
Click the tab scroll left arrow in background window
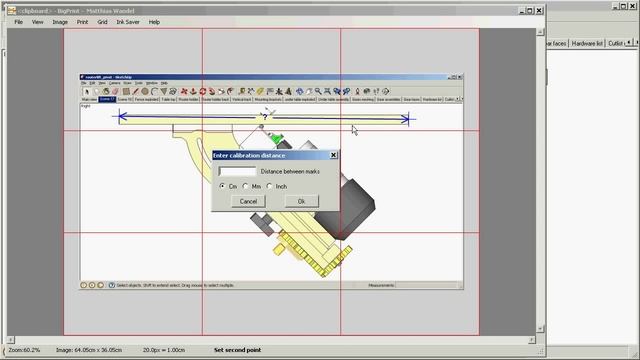click(629, 42)
